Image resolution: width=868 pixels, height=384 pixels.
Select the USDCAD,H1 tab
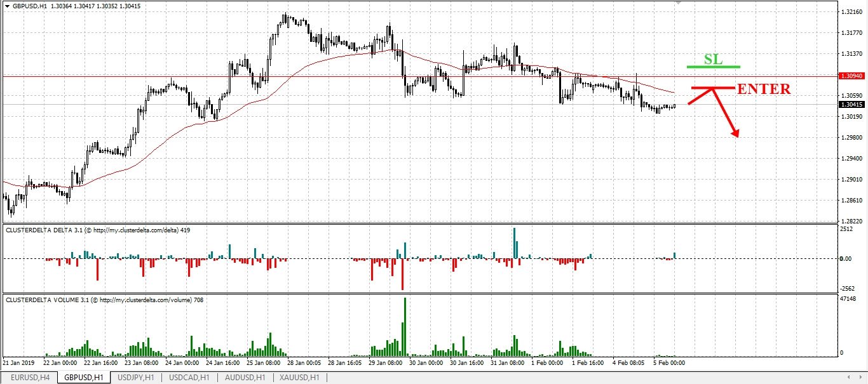pos(189,378)
